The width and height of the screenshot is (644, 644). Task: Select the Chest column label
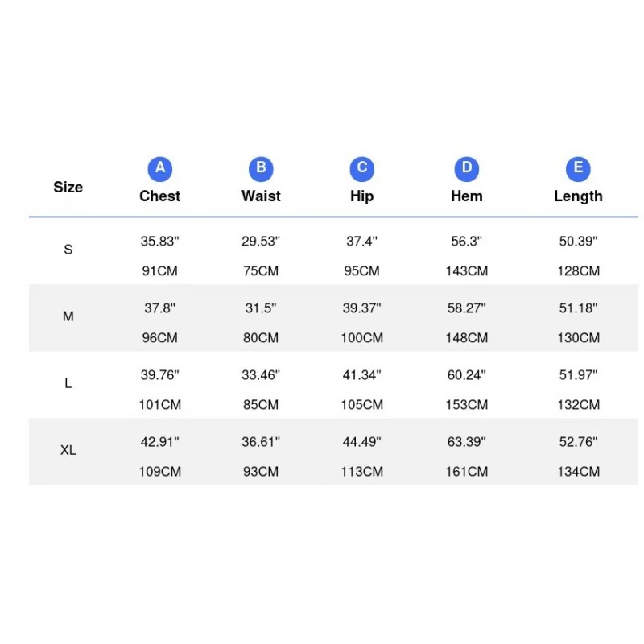[159, 196]
